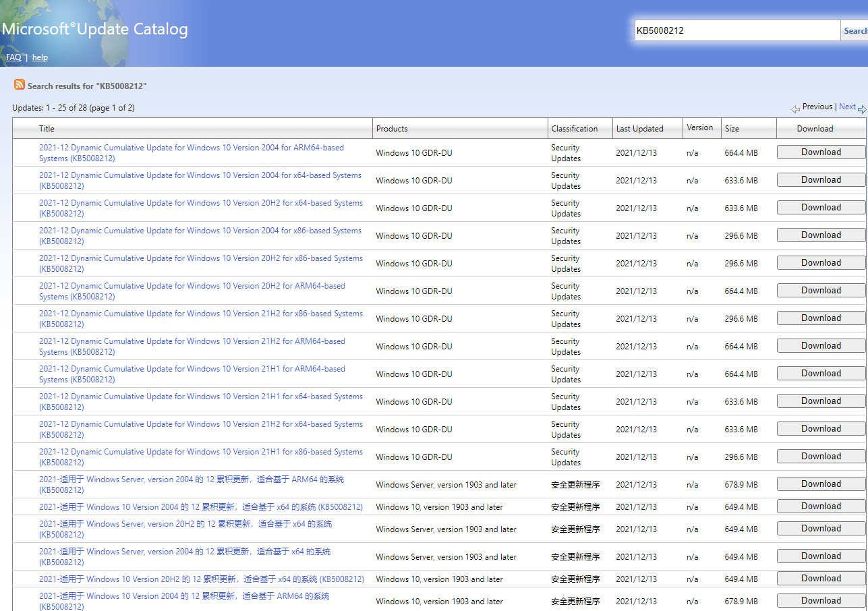Open the FAQ link
The image size is (868, 611).
click(13, 57)
